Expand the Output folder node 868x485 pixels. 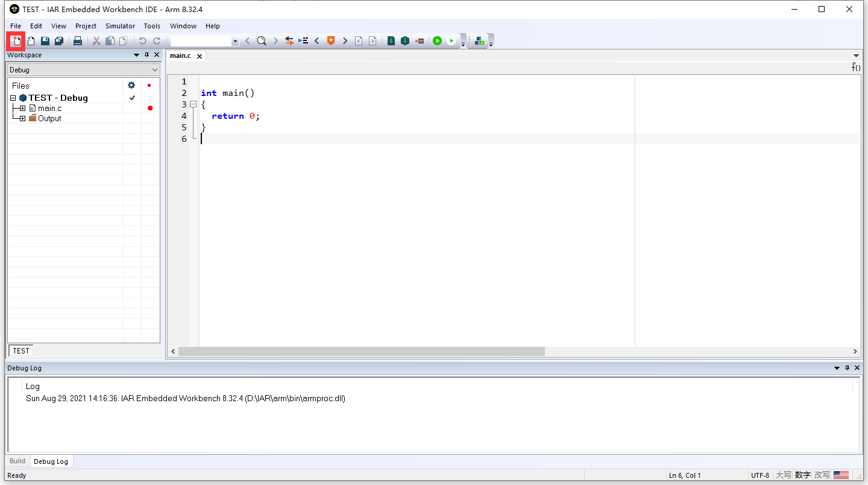[x=22, y=118]
